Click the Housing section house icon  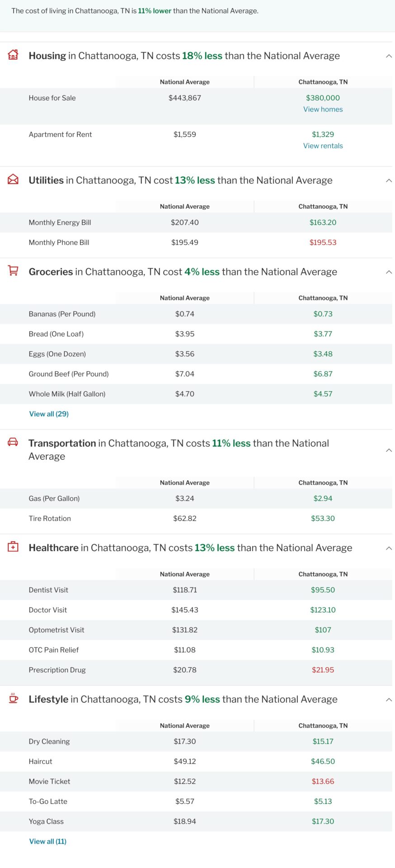pyautogui.click(x=13, y=55)
